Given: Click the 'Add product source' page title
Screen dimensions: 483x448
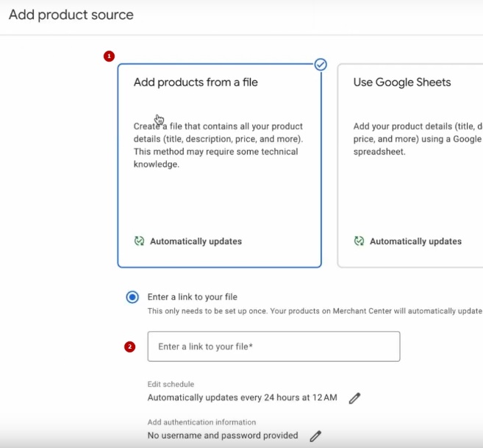Looking at the screenshot, I should tap(71, 15).
